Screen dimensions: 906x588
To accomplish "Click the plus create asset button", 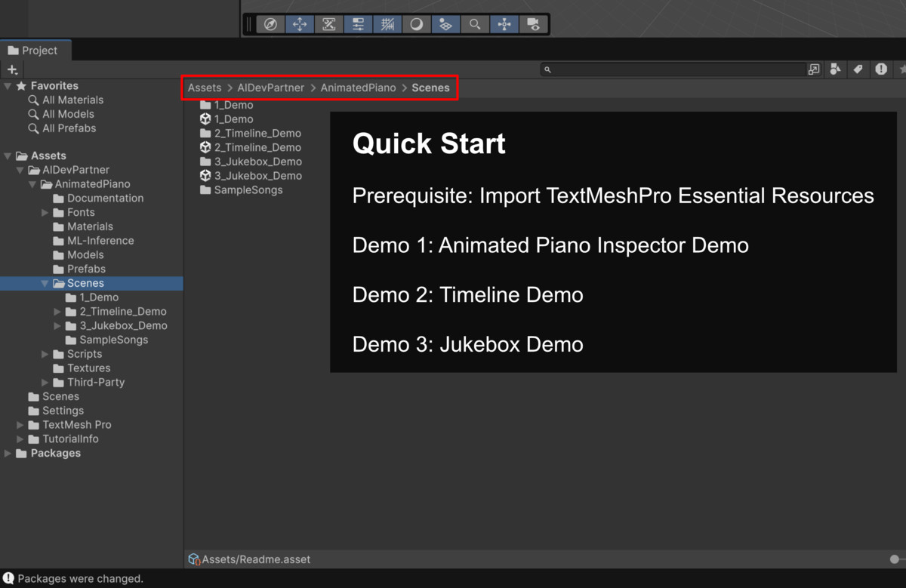I will click(12, 69).
